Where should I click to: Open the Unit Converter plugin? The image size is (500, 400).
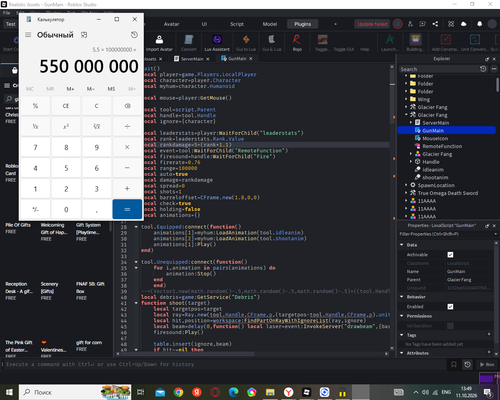point(475,43)
